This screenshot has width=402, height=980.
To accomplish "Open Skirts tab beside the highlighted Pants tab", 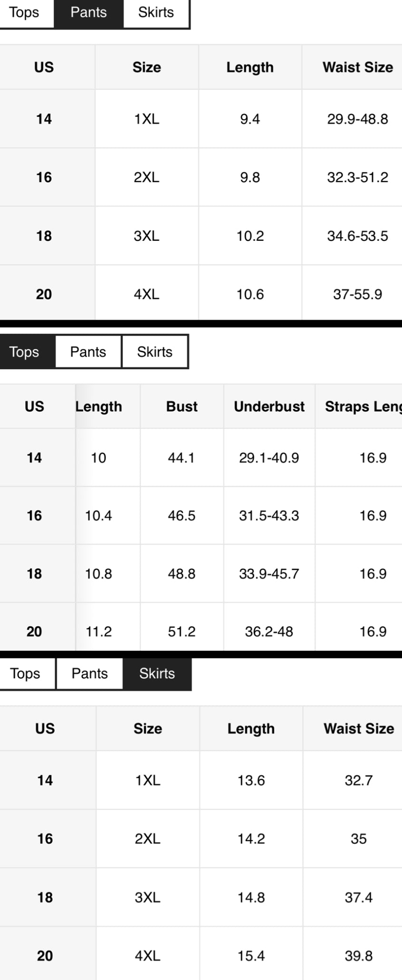I will pos(156,12).
